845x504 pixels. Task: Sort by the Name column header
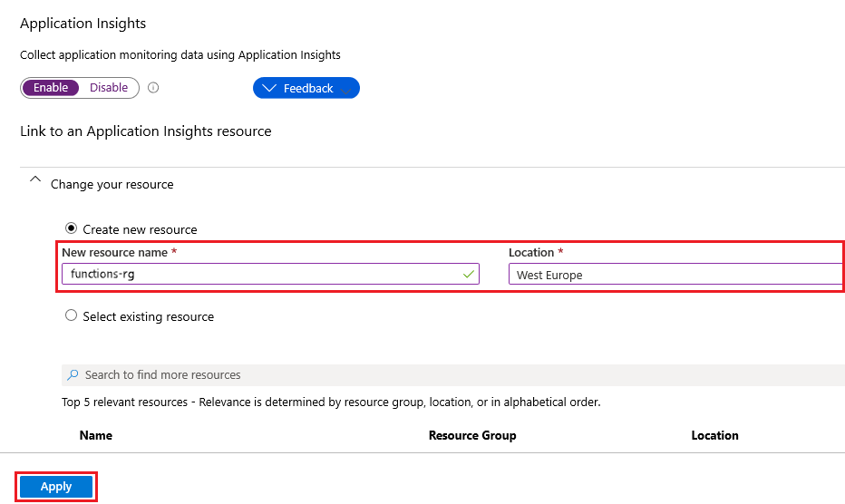tap(96, 435)
